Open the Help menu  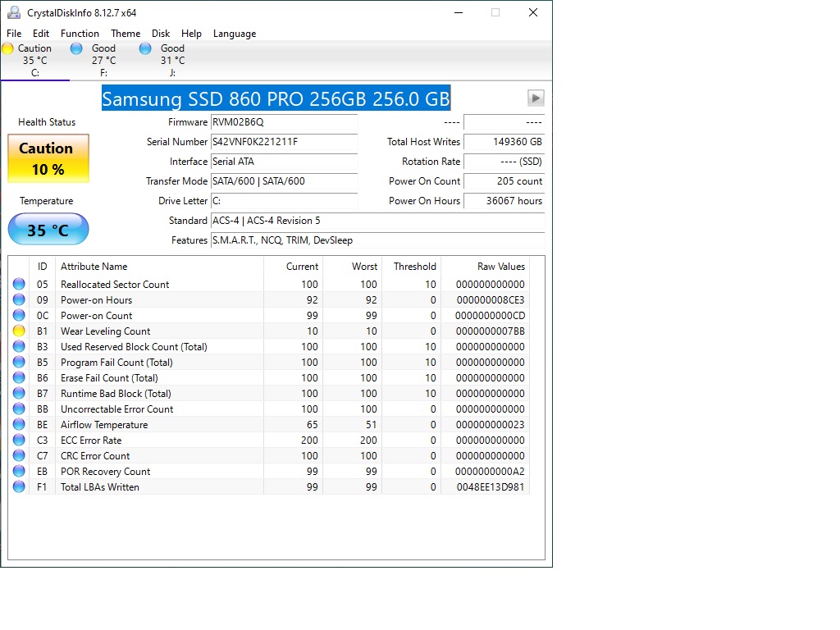(x=191, y=33)
